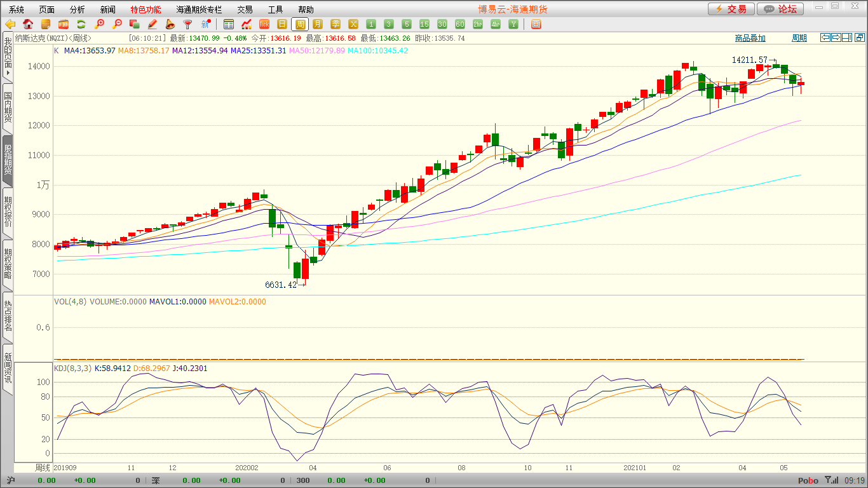Open the 工具 menu
The image size is (868, 488).
pyautogui.click(x=276, y=10)
